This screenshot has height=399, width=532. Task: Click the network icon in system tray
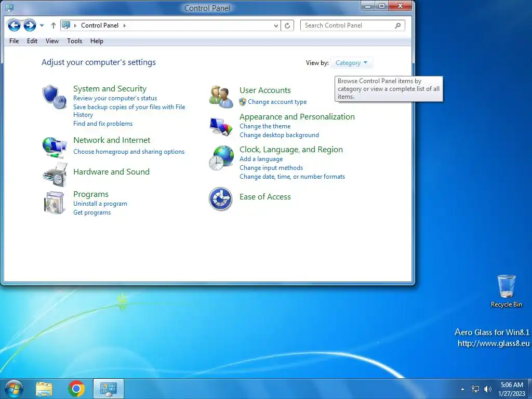click(x=476, y=389)
